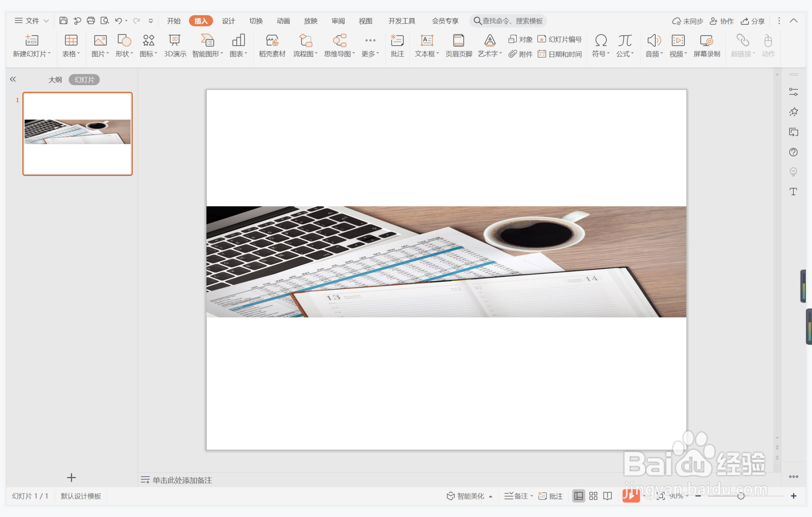
Task: Click to add speaker notes
Action: pos(182,480)
